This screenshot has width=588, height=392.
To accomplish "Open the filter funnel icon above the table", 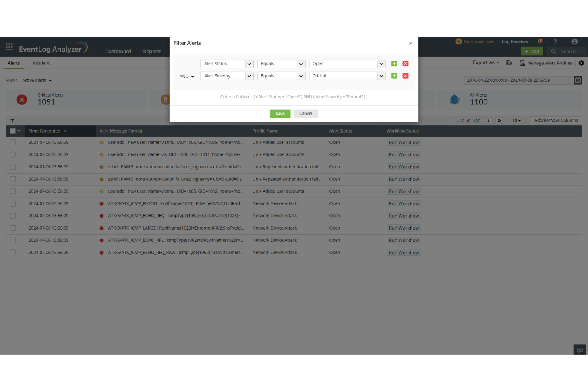I will coord(12,120).
